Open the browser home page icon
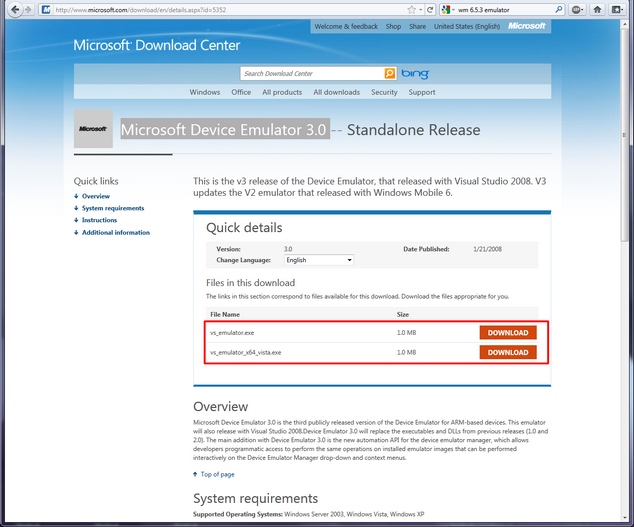 [597, 10]
